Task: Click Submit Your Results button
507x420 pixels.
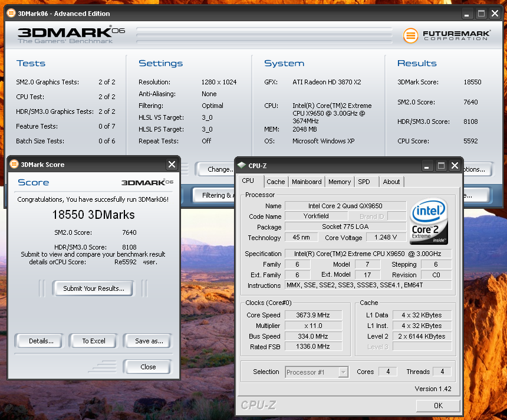Action: [94, 288]
